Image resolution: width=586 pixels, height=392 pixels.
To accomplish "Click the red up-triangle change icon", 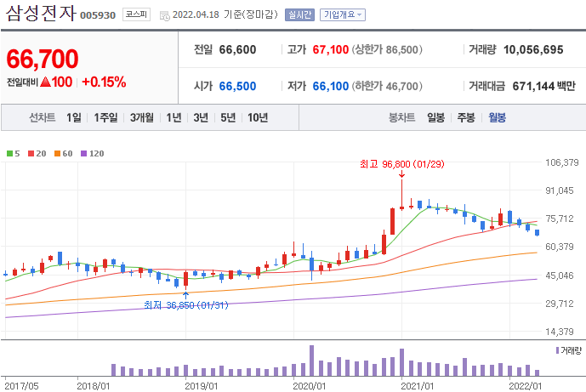I will click(45, 82).
